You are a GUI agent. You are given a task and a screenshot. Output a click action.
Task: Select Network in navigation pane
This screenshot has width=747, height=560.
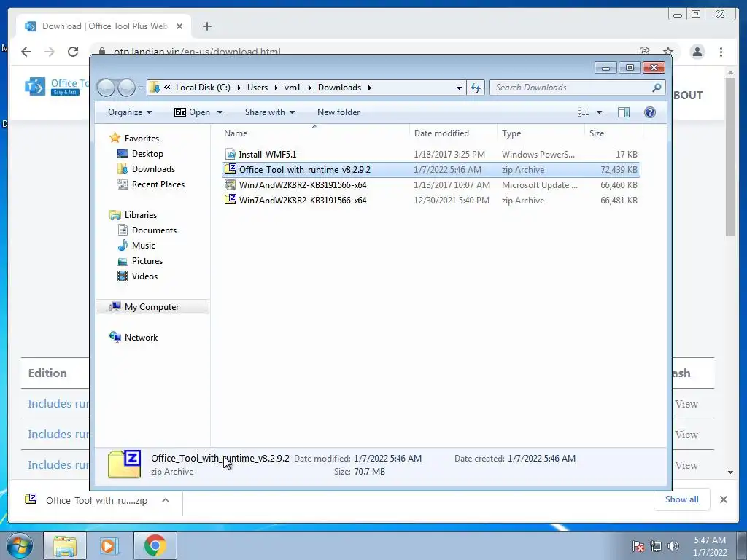[x=141, y=337]
